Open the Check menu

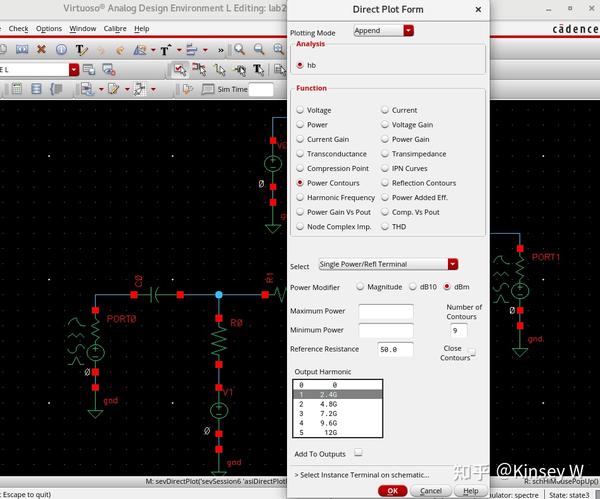point(18,29)
